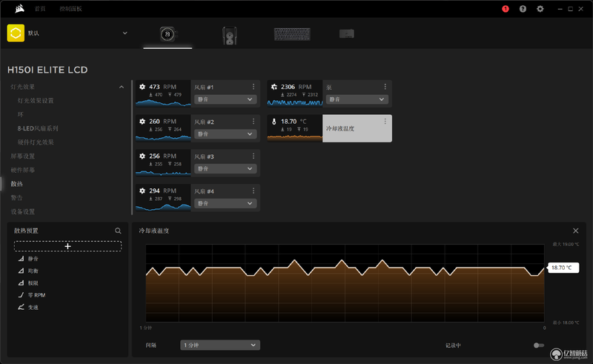Select the H150i cooler device icon
The height and width of the screenshot is (364, 593).
point(168,34)
